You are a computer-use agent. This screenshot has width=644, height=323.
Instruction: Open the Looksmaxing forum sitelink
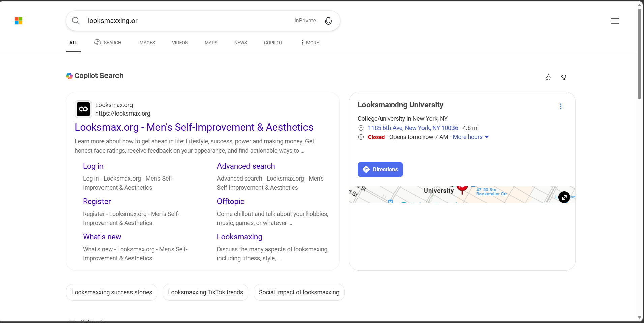(240, 237)
